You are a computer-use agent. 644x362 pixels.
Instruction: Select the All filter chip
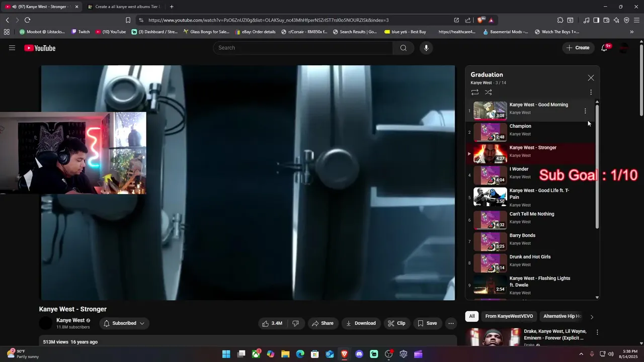click(472, 316)
